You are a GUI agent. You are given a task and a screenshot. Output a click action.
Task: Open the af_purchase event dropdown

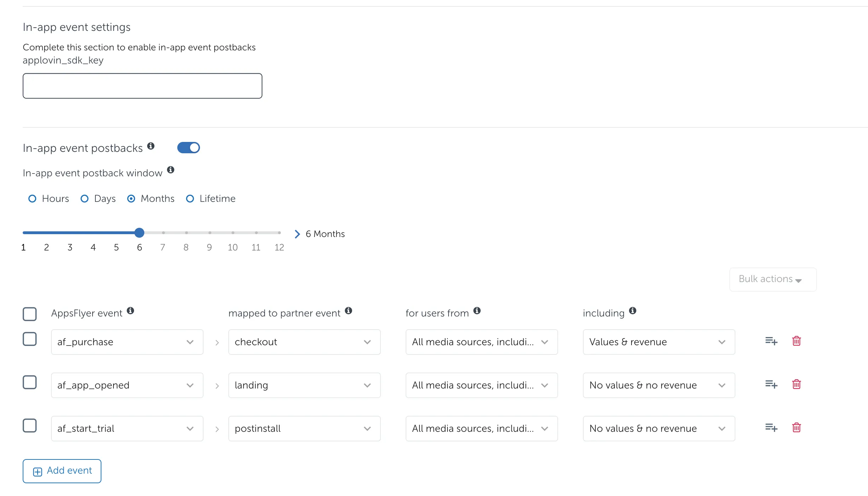[127, 342]
